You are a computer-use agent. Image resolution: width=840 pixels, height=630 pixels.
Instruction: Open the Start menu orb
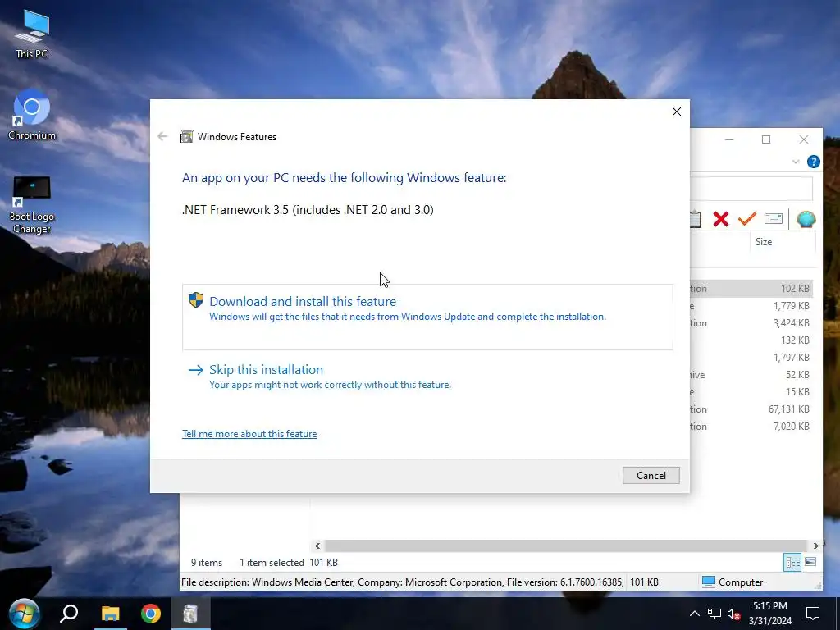[24, 614]
